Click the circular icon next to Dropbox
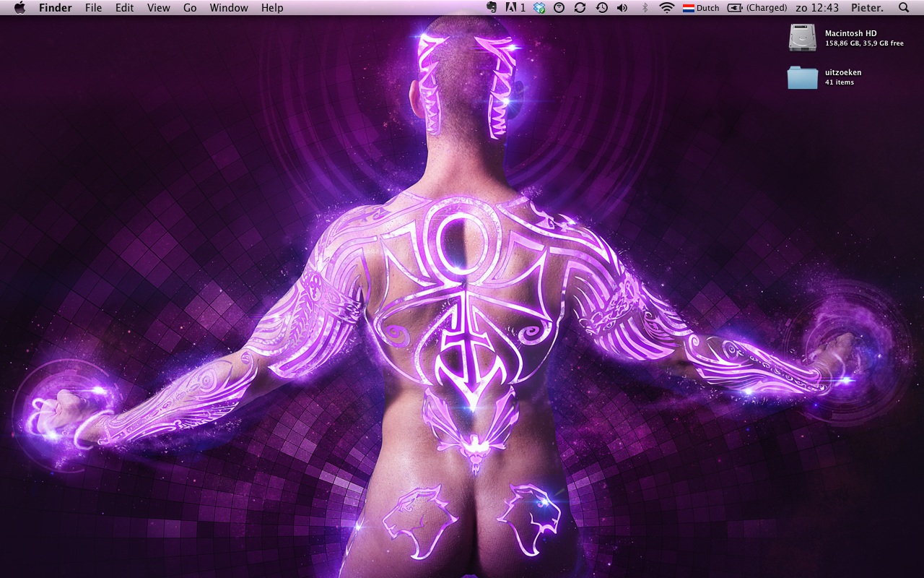The height and width of the screenshot is (578, 924). (559, 8)
